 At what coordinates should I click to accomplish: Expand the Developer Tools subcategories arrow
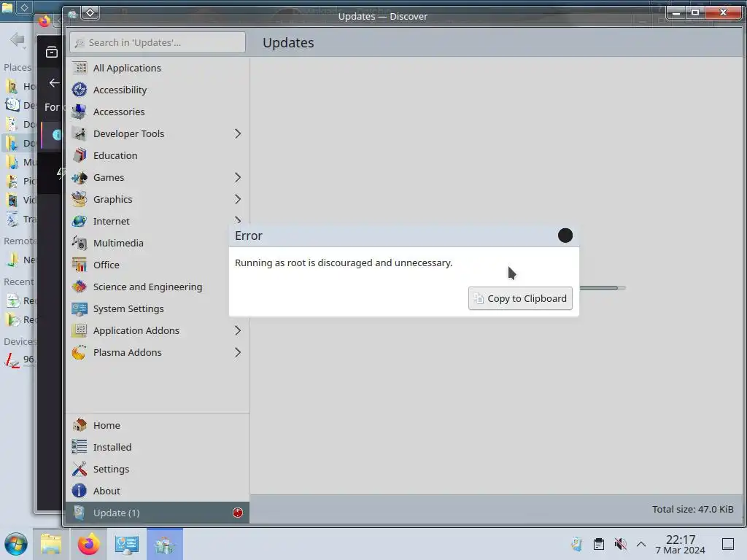tap(238, 134)
